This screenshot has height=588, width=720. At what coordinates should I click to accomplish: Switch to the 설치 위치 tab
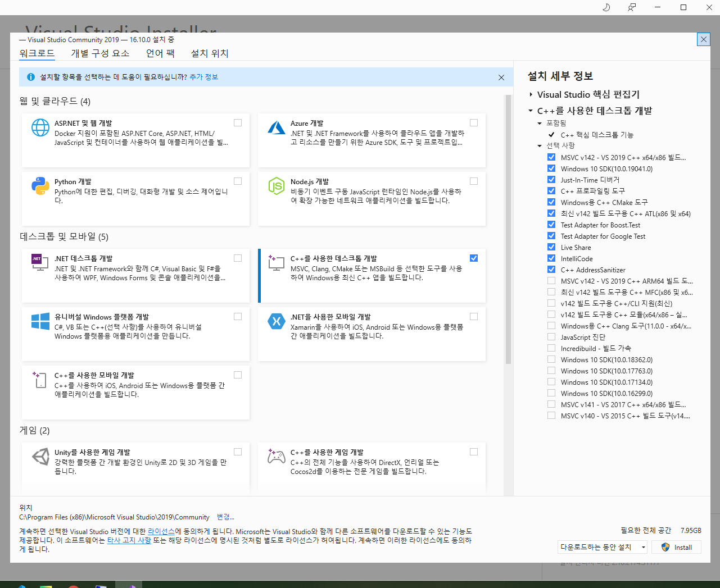pyautogui.click(x=210, y=53)
